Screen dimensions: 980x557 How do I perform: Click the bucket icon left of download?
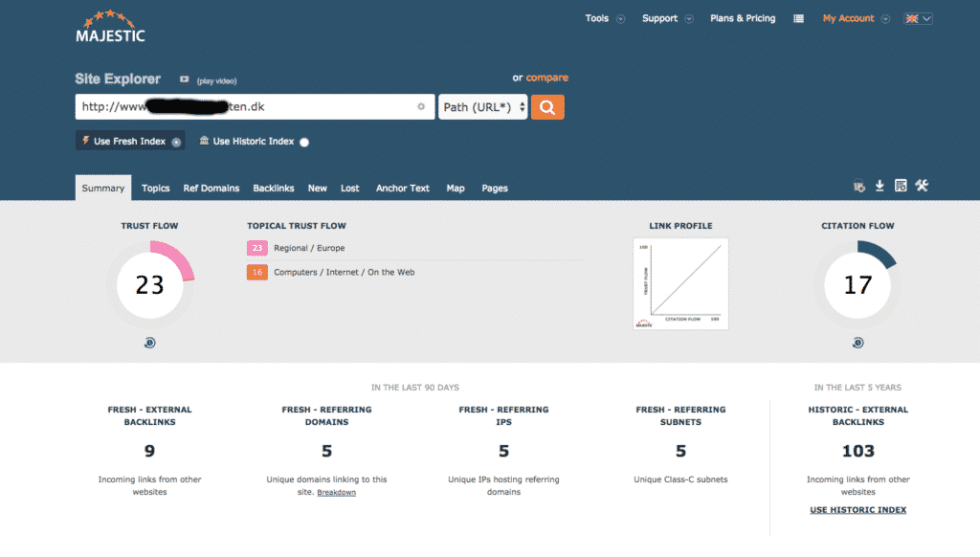point(859,187)
